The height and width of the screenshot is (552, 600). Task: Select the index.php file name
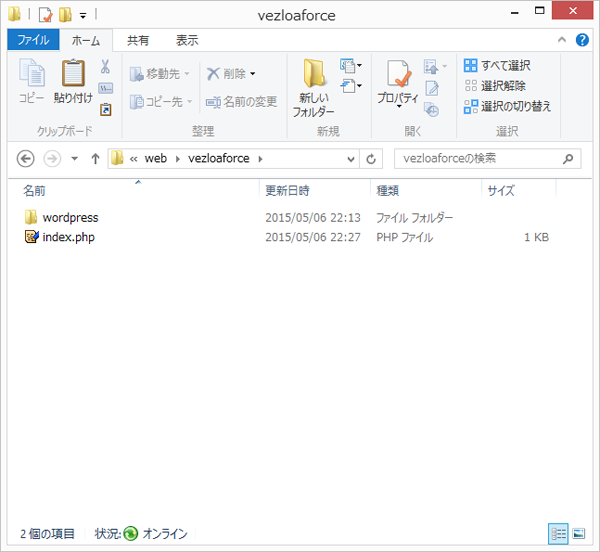pos(68,237)
